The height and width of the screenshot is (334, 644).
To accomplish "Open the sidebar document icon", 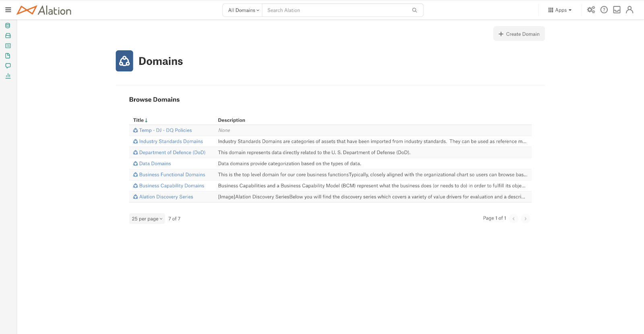I will pos(8,56).
